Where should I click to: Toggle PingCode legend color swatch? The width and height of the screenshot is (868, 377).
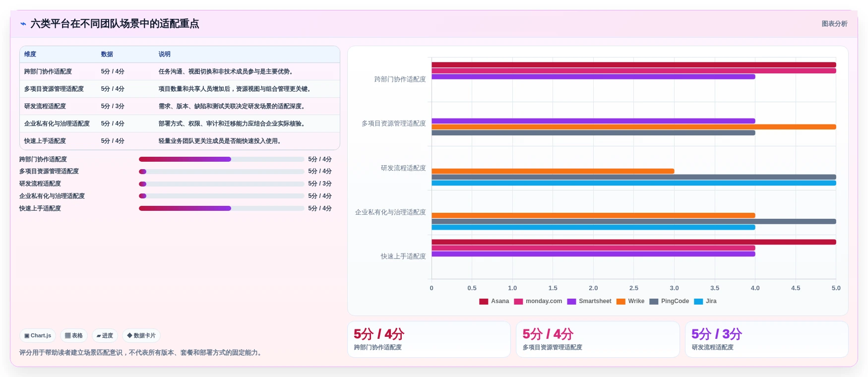[654, 302]
